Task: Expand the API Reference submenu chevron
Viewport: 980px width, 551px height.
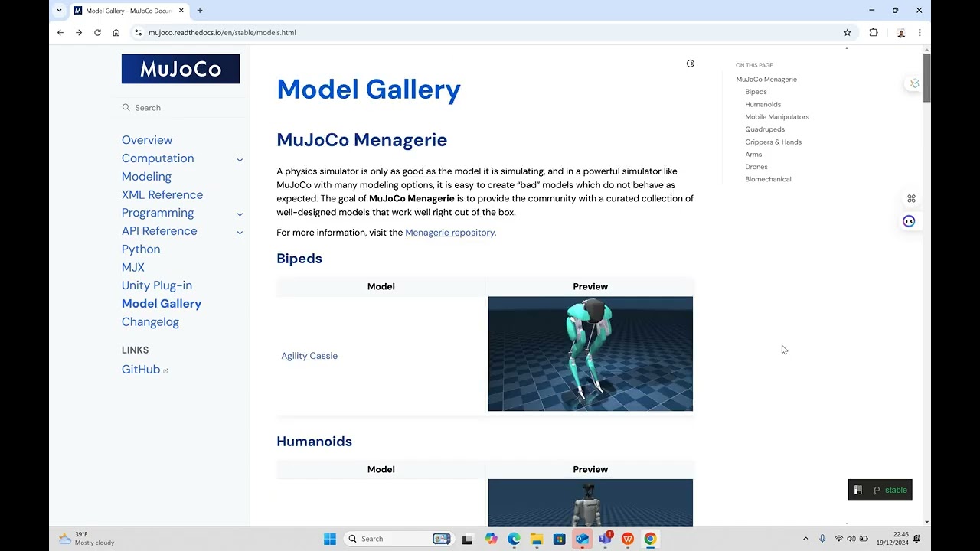Action: 240,233
